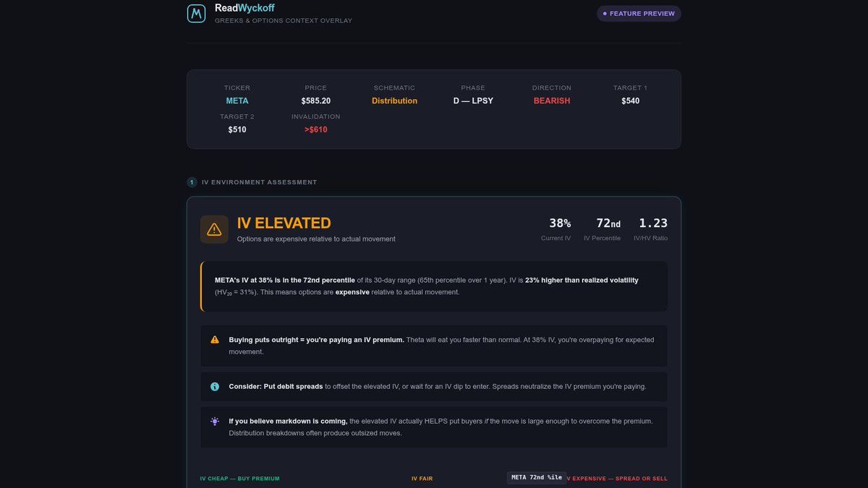Select the META ticker value

[x=237, y=101]
